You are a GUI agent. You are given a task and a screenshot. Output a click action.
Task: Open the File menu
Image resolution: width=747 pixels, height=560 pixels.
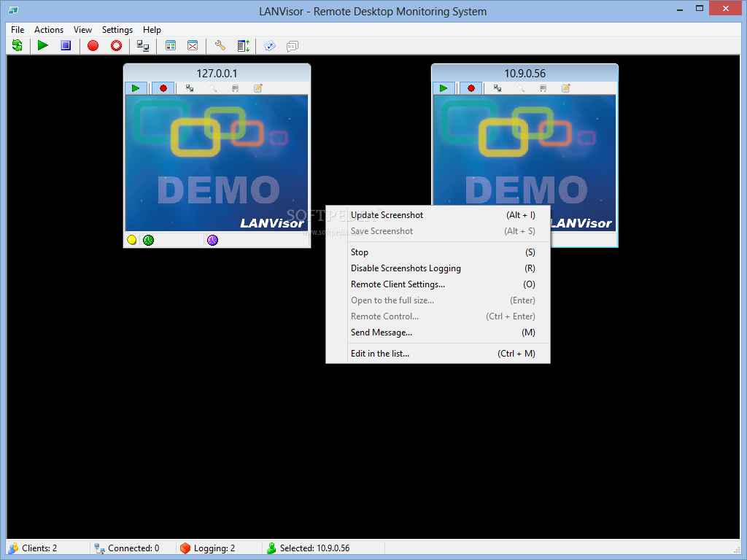[18, 29]
